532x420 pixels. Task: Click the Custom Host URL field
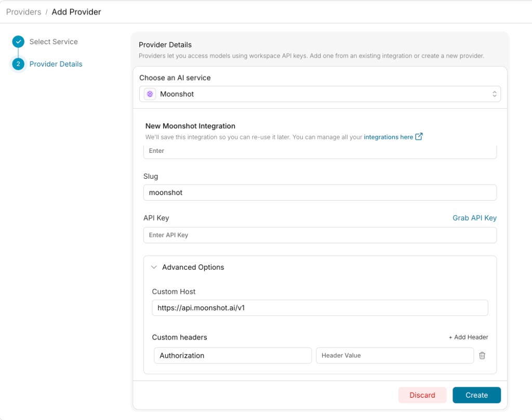click(x=320, y=308)
